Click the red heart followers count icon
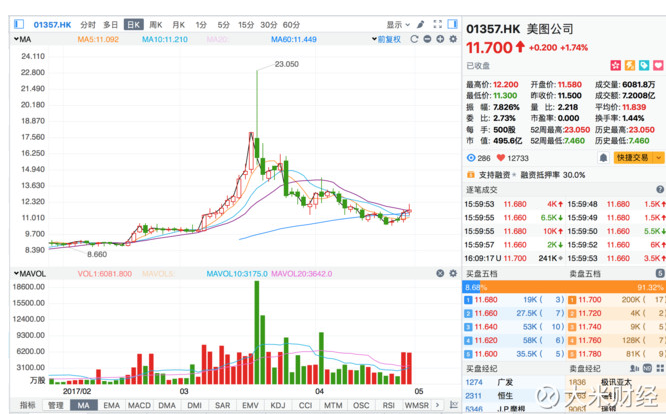 click(501, 158)
